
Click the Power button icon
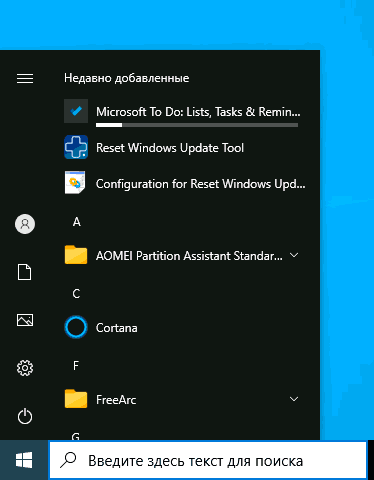pyautogui.click(x=25, y=416)
